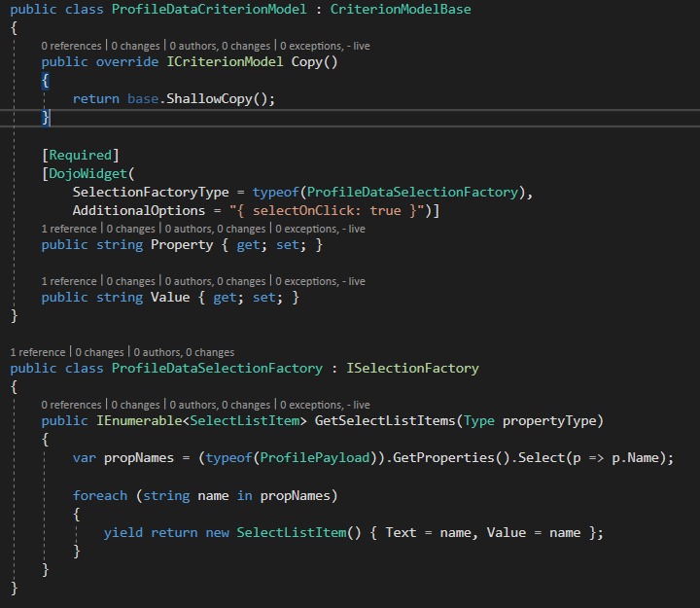This screenshot has height=608, width=700.
Task: Open '0 exceptions, - live' CodeLens above Copy()
Action: (x=325, y=46)
